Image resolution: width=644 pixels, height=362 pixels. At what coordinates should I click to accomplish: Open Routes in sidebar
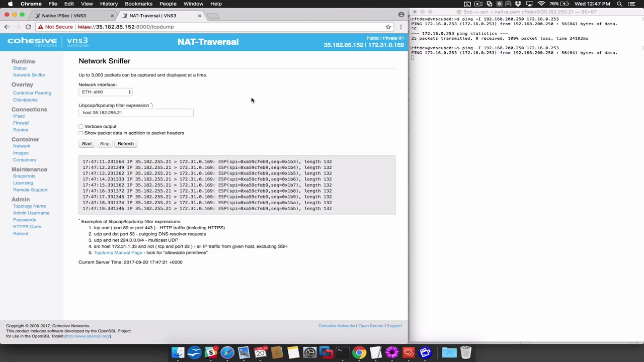coord(21,130)
